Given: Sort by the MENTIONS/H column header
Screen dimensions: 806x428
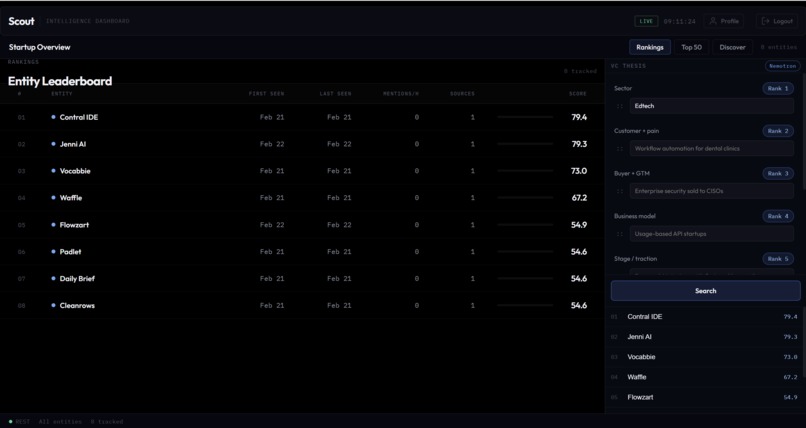Looking at the screenshot, I should click(401, 94).
